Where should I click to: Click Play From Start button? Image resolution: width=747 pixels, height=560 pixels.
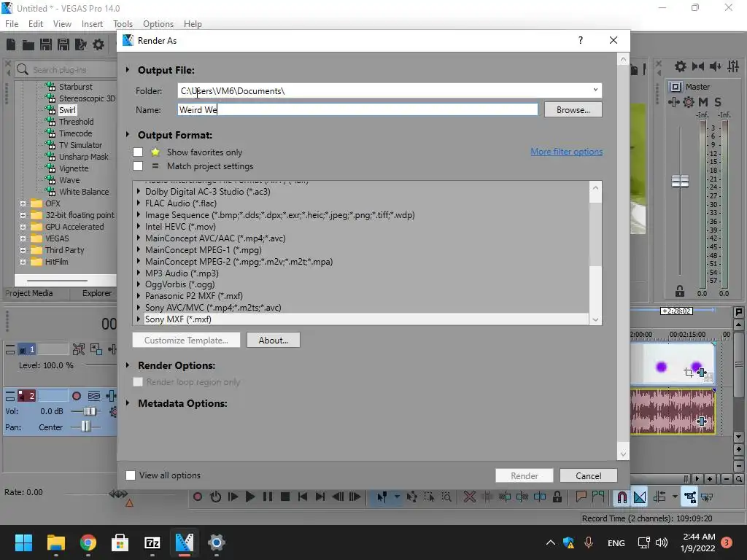233,497
